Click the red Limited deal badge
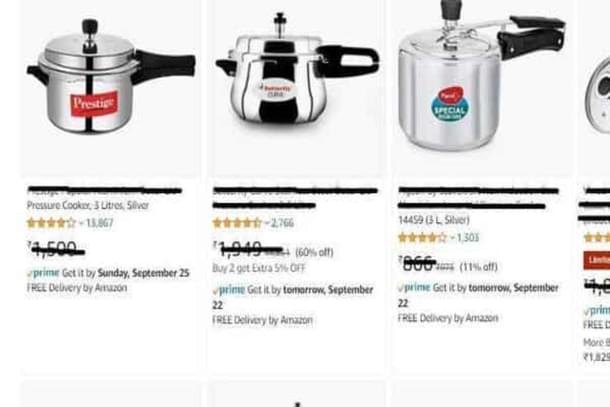Image resolution: width=610 pixels, height=407 pixels. [597, 260]
